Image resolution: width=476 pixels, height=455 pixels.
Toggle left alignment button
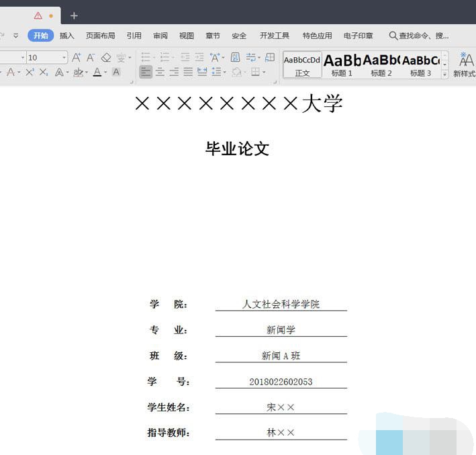(x=146, y=72)
